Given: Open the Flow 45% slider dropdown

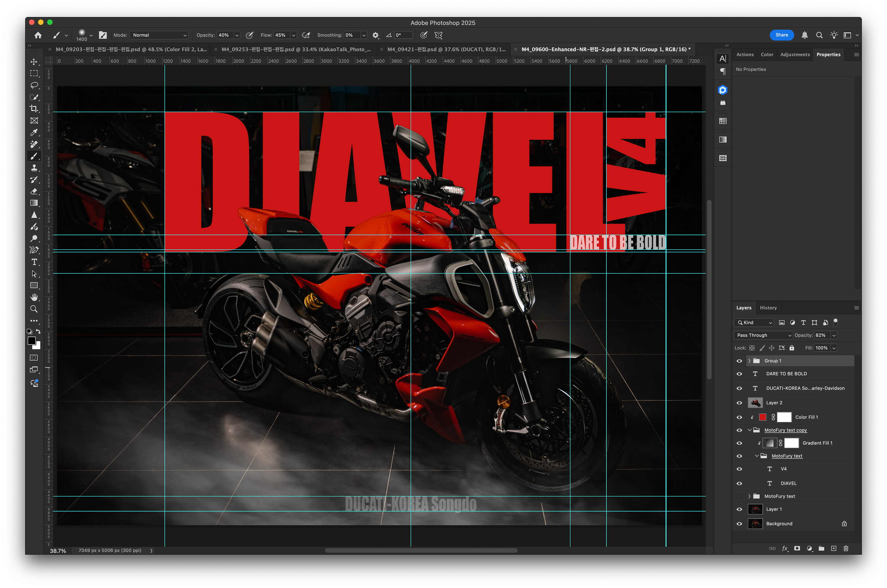Looking at the screenshot, I should [x=294, y=35].
